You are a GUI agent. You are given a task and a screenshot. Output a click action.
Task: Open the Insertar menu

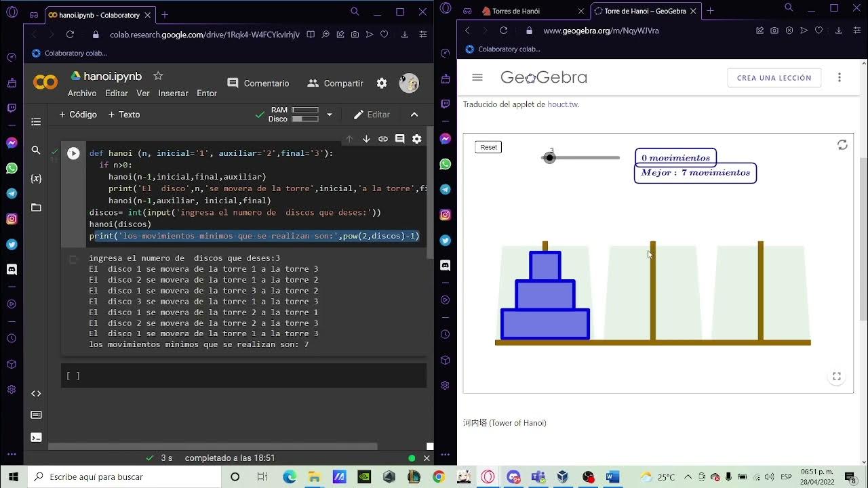[x=173, y=94]
